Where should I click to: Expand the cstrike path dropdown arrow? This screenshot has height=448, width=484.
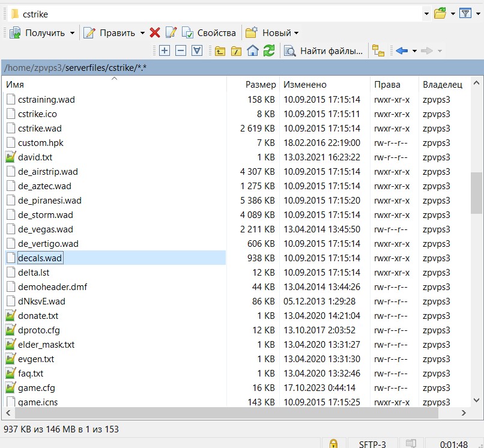pyautogui.click(x=426, y=14)
